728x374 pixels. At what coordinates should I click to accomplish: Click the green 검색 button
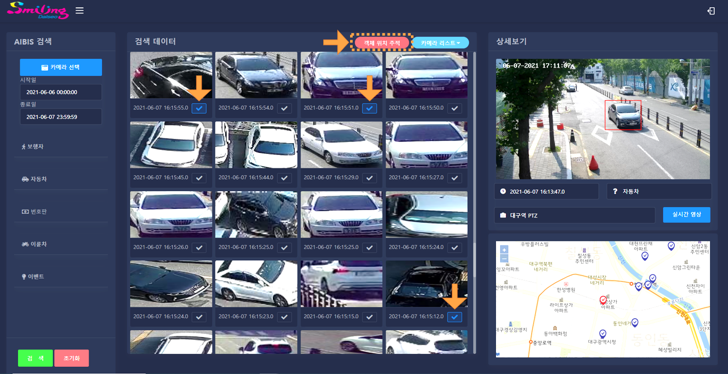(35, 358)
